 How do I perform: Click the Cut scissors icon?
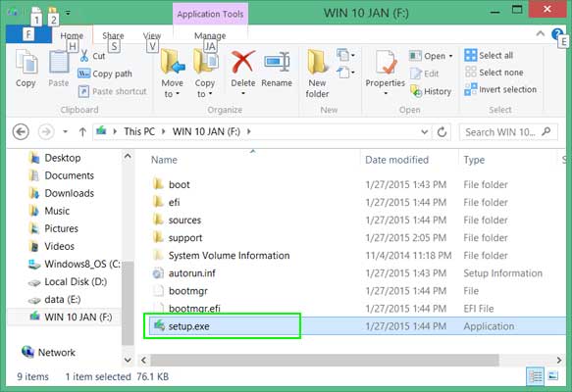pyautogui.click(x=84, y=56)
